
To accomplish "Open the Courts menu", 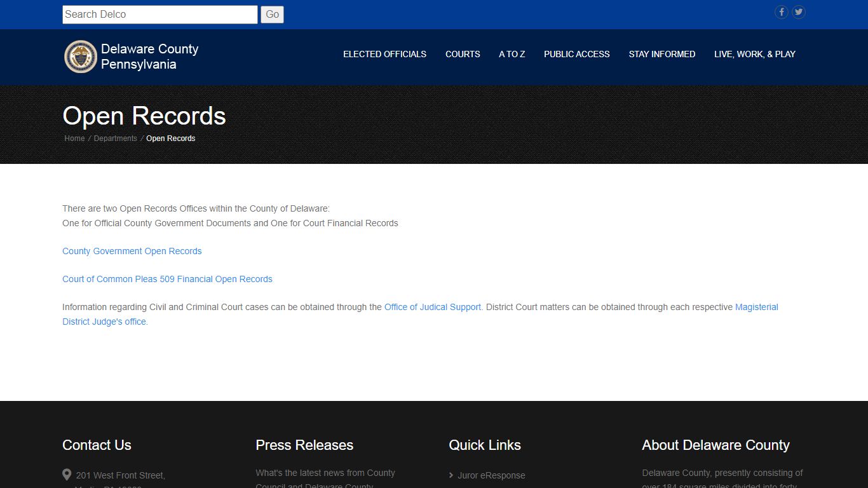I will click(463, 54).
